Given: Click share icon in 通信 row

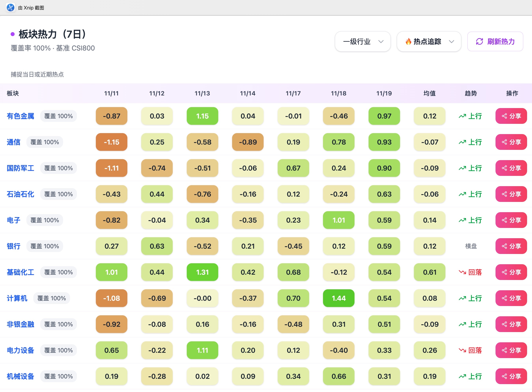Looking at the screenshot, I should (x=504, y=142).
